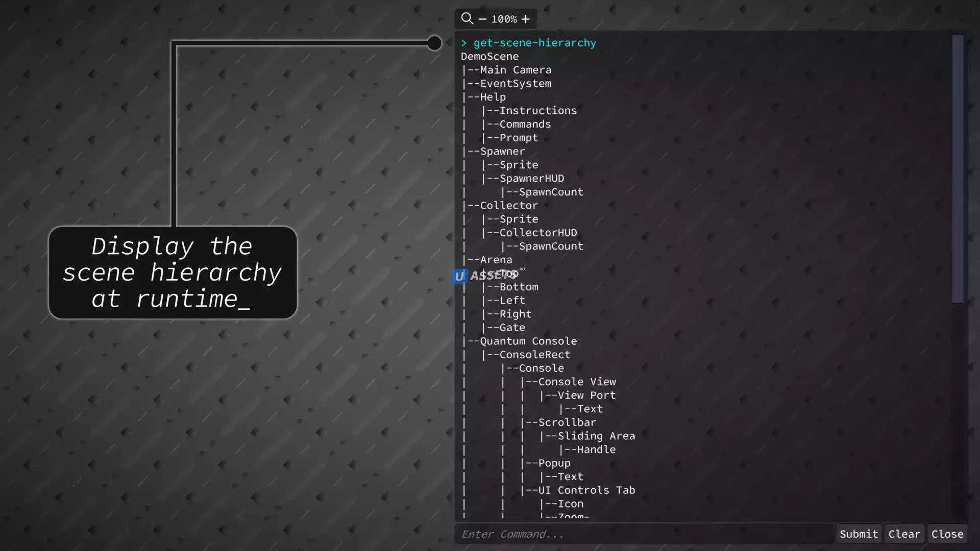Close the console with Close button
The height and width of the screenshot is (551, 980).
tap(947, 534)
